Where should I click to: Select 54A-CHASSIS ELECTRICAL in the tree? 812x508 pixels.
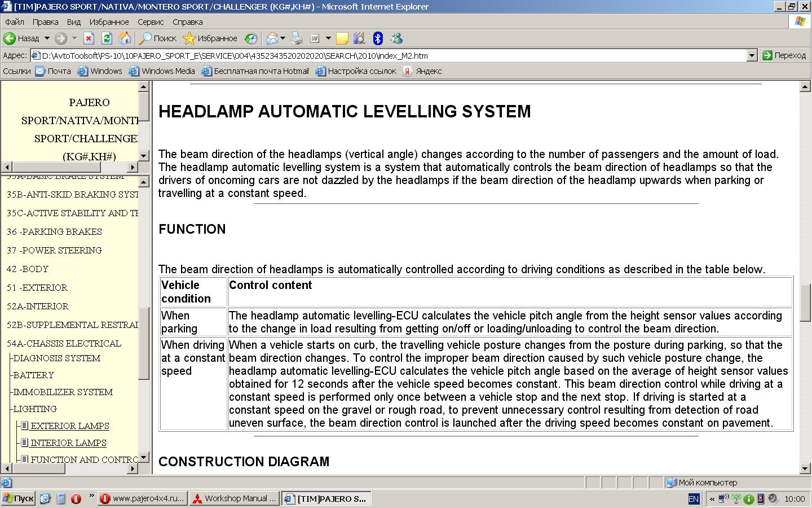(x=64, y=343)
